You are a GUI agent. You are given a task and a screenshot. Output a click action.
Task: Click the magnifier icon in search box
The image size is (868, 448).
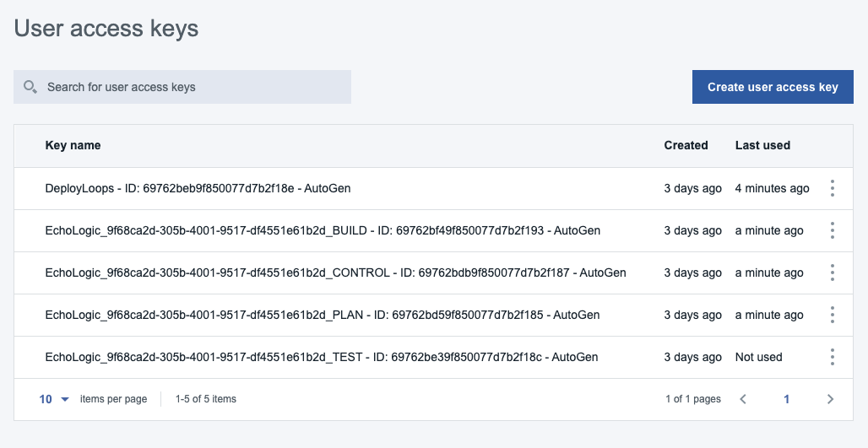[x=30, y=87]
